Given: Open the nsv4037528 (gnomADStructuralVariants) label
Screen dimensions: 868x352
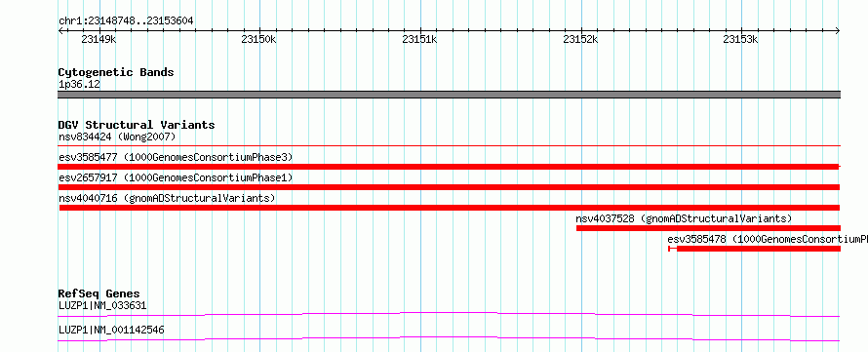Looking at the screenshot, I should click(684, 218).
